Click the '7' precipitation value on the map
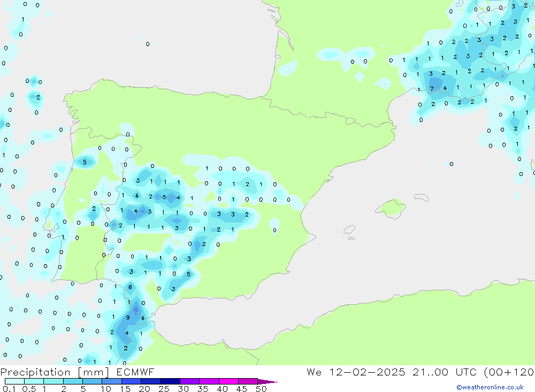This screenshot has height=392, width=535. tap(432, 89)
